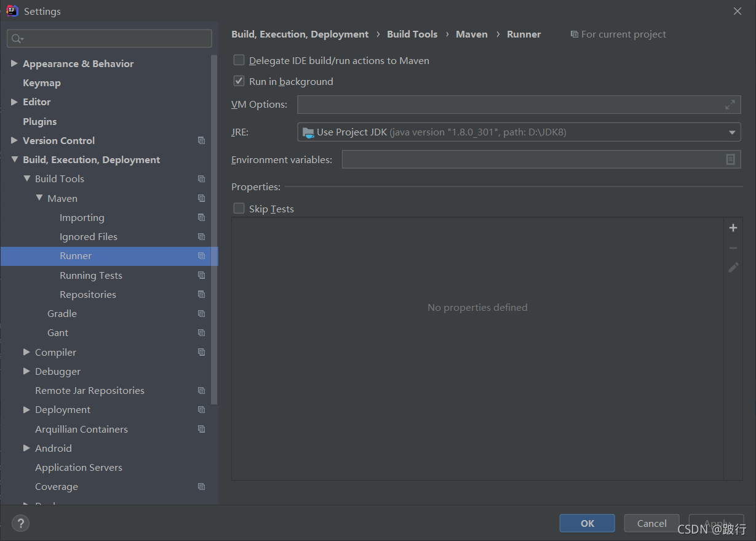This screenshot has height=541, width=756.
Task: Click project-level icon next to Arquillian Containers
Action: [x=201, y=429]
